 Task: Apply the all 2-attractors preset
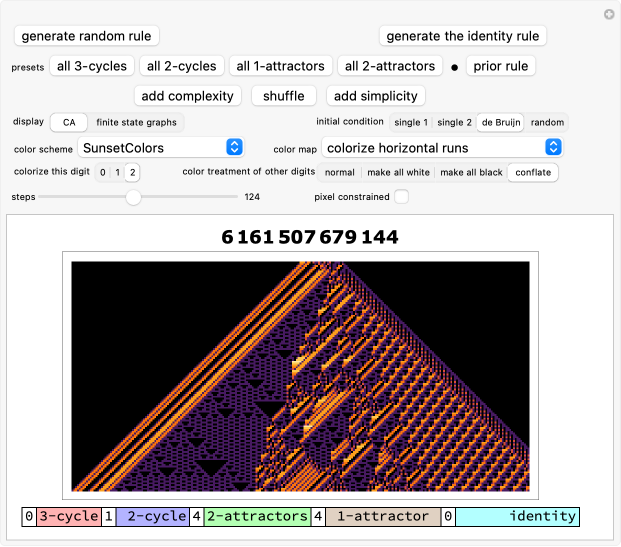tap(390, 66)
